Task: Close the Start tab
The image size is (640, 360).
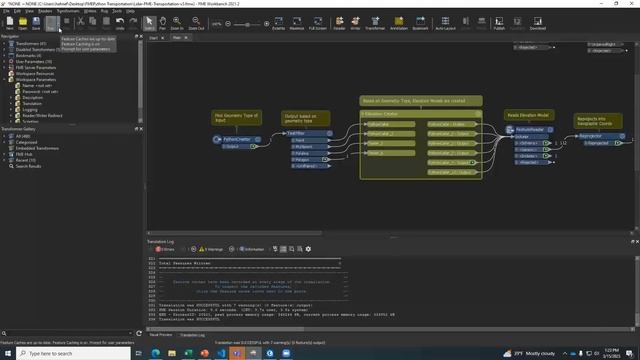Action: click(162, 38)
